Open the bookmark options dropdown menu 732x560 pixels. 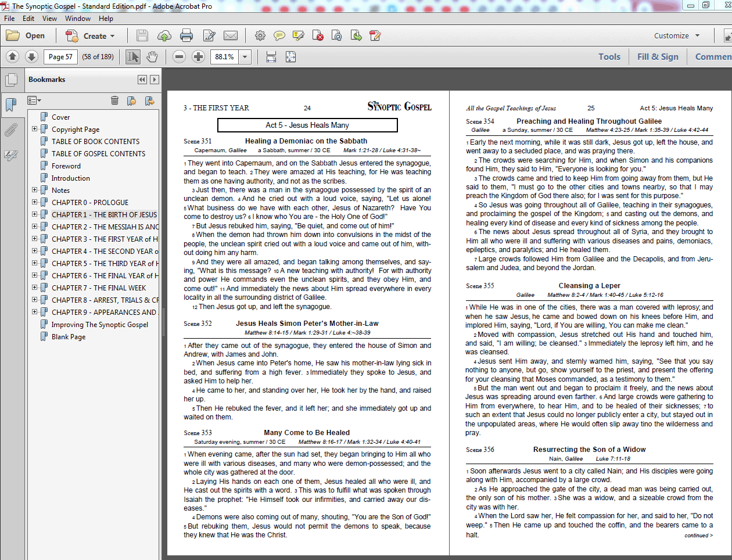coord(34,100)
